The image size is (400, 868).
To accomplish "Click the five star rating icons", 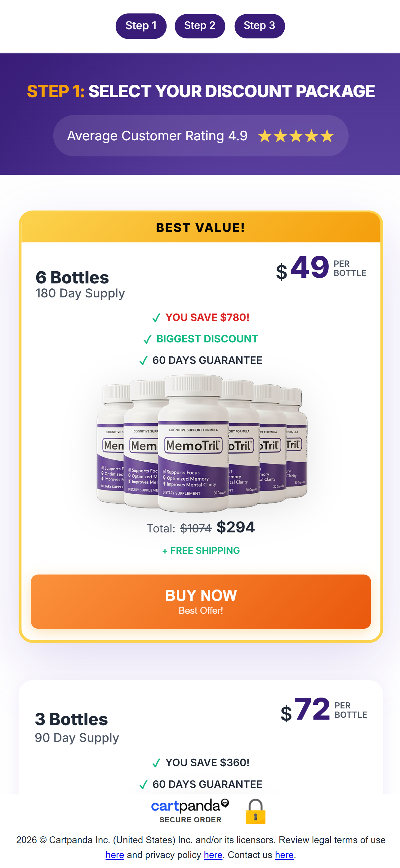I will pyautogui.click(x=296, y=136).
